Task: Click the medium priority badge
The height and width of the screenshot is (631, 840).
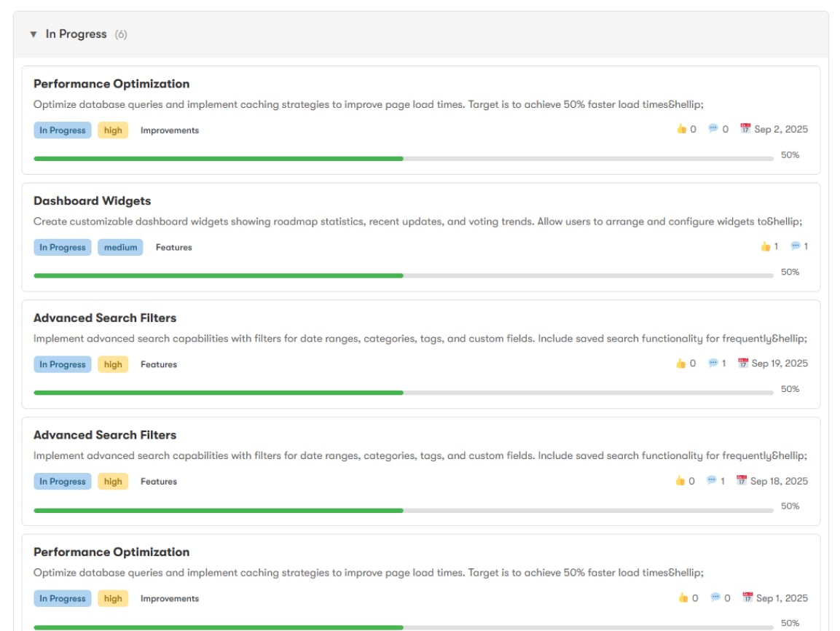Action: tap(120, 248)
